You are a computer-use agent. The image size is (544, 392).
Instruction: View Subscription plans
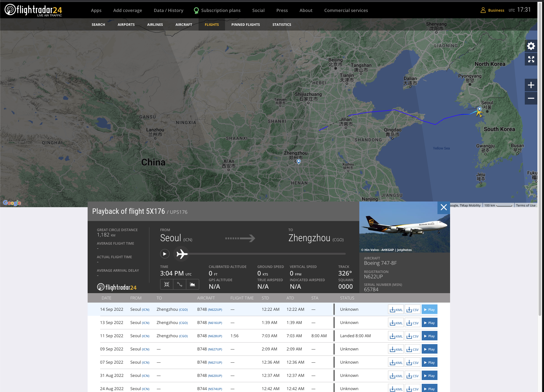217,10
